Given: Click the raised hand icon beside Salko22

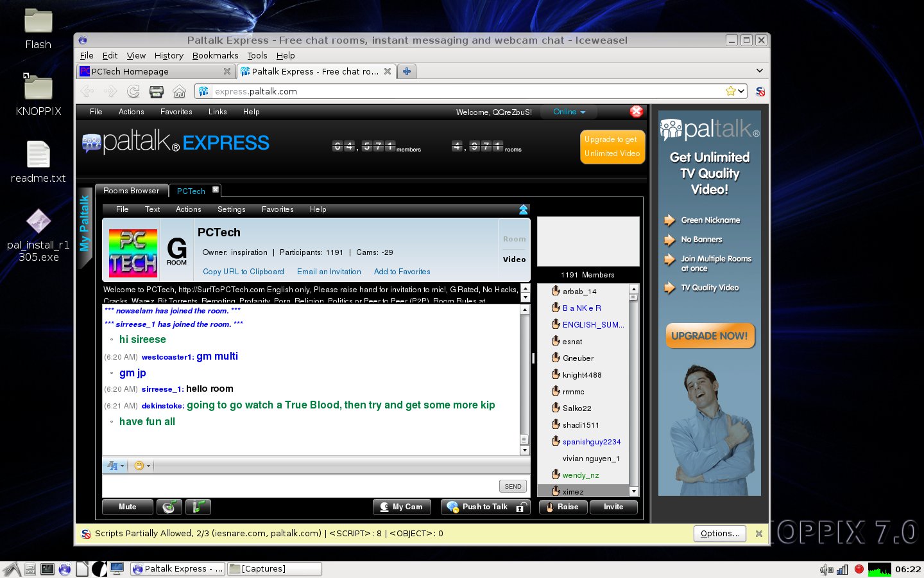Looking at the screenshot, I should [x=556, y=408].
